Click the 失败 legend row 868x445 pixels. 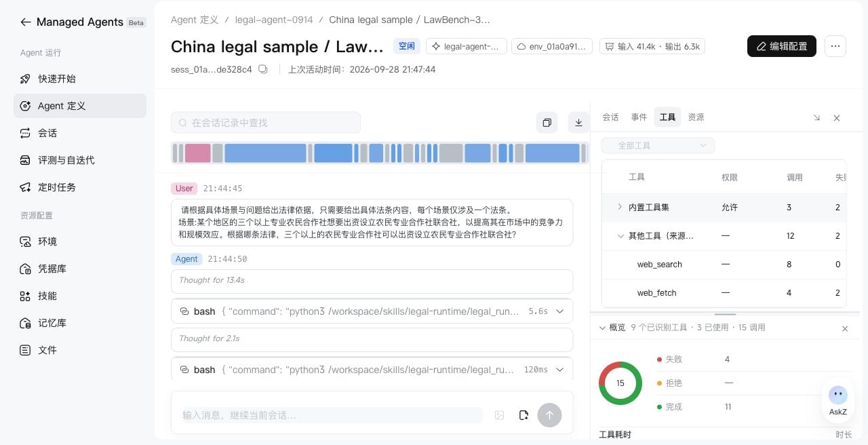pyautogui.click(x=753, y=360)
